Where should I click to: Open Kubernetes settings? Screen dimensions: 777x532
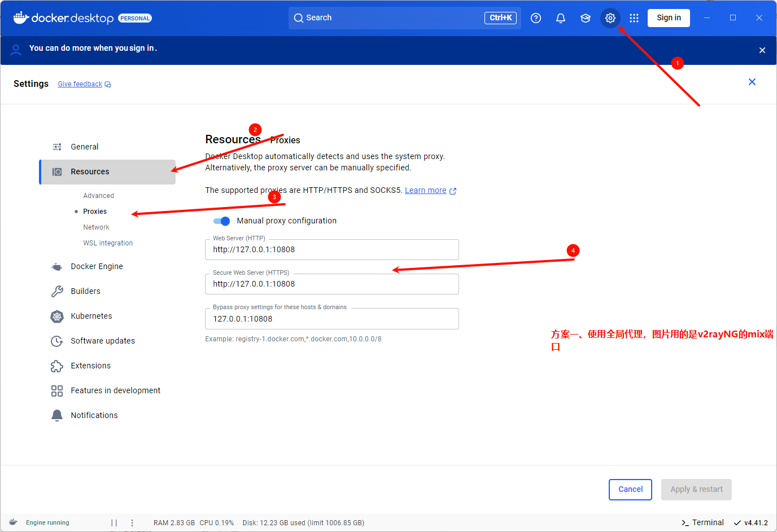tap(107, 316)
